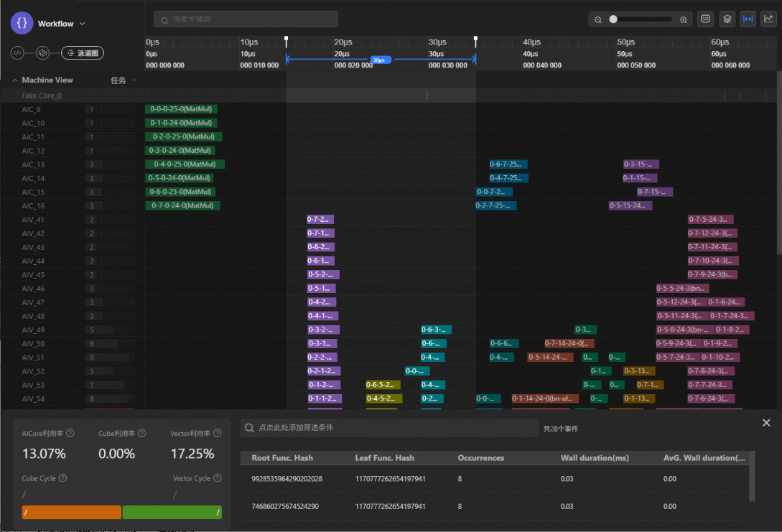Click the help icon beside Vector Cycle

point(218,478)
